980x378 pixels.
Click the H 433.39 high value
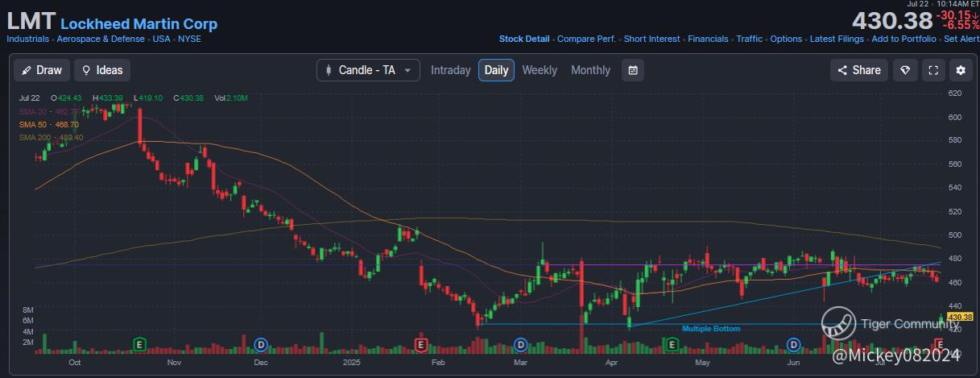108,98
